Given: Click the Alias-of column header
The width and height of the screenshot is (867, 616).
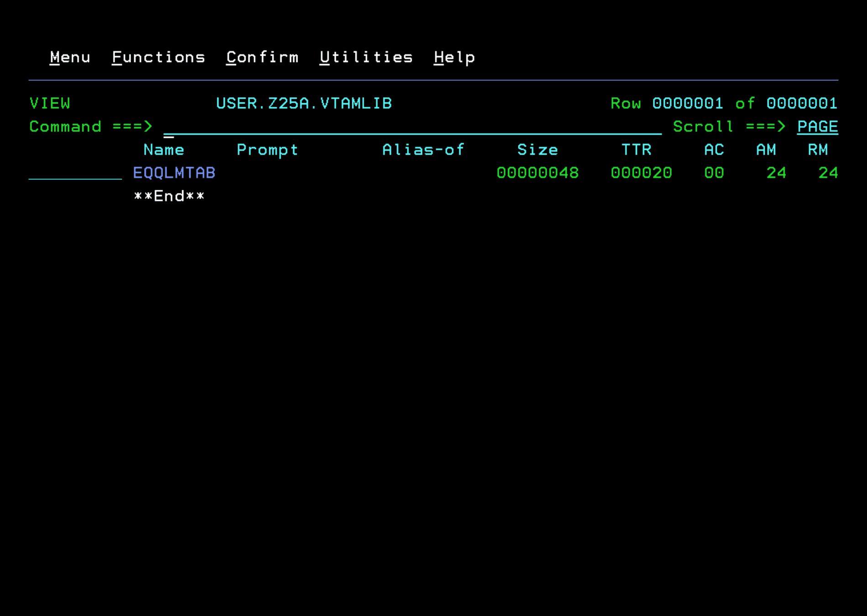Looking at the screenshot, I should point(423,150).
